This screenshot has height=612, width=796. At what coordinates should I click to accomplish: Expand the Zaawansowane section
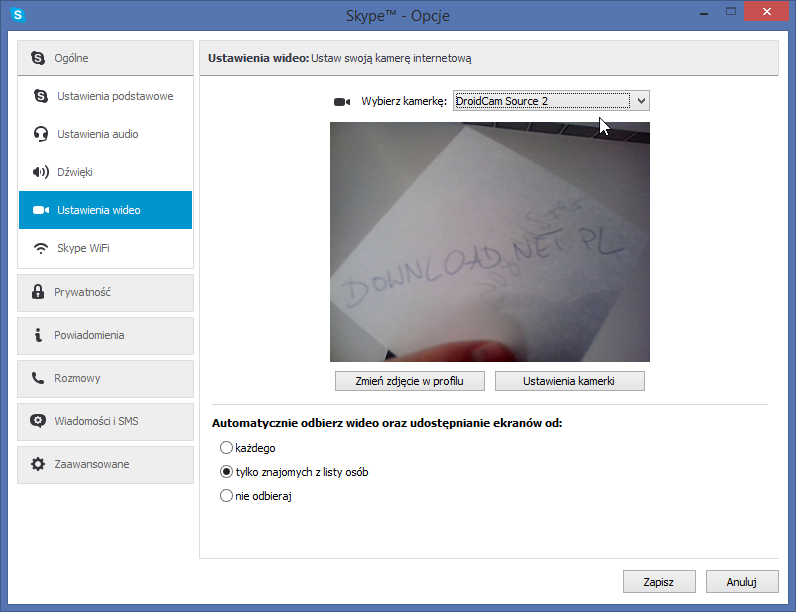[x=106, y=465]
